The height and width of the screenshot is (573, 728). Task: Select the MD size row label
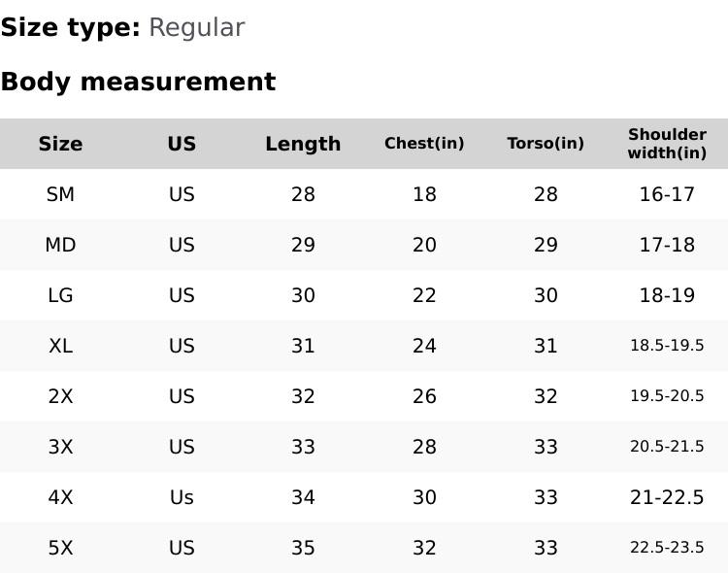(x=60, y=245)
